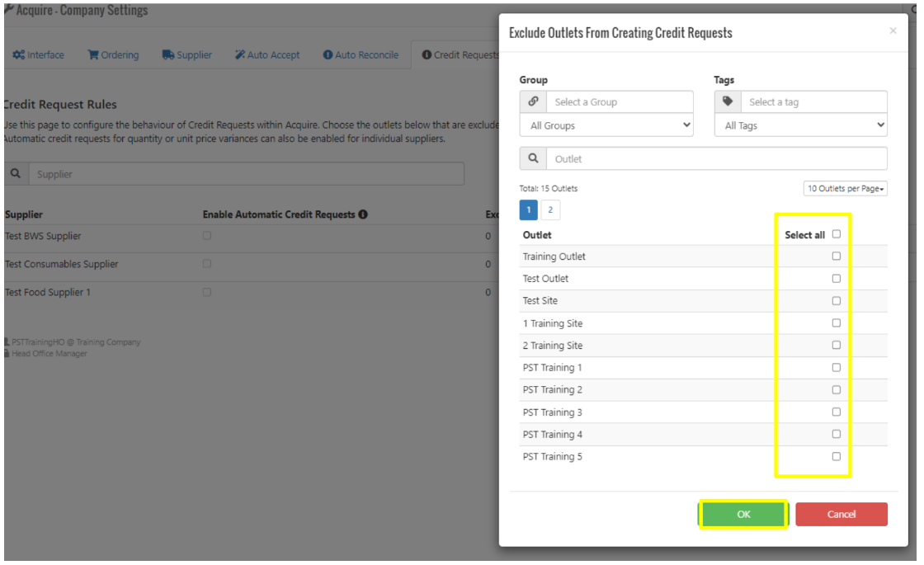Expand the All Tags dropdown
Viewport: 924px width, 565px height.
pyautogui.click(x=800, y=125)
